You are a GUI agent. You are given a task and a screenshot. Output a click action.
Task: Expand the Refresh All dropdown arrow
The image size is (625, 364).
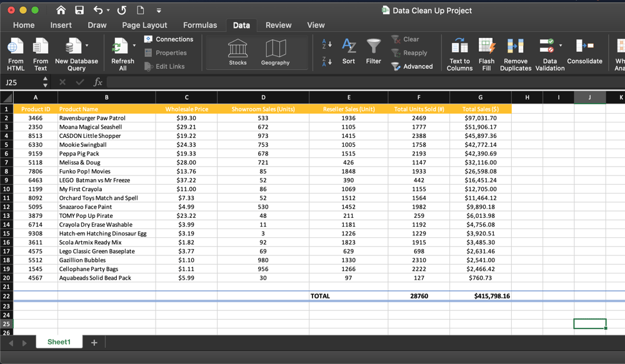pyautogui.click(x=134, y=46)
